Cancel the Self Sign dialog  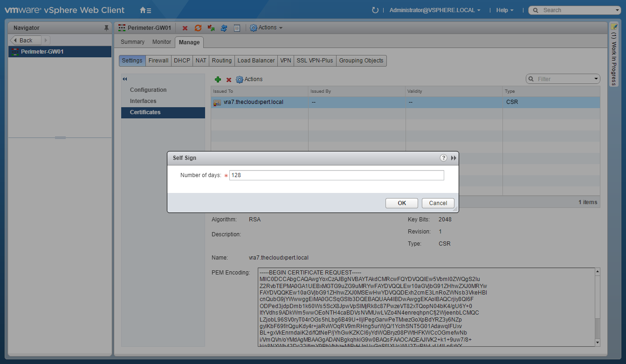pos(438,203)
